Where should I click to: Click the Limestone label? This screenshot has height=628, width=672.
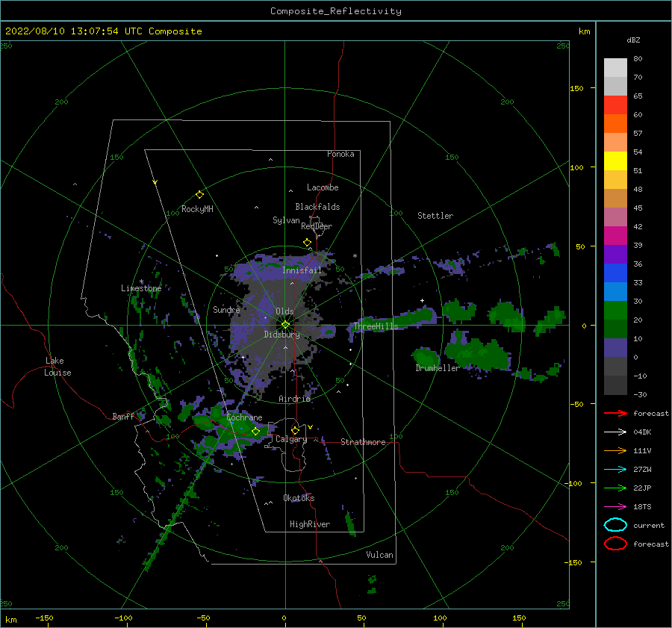(141, 288)
